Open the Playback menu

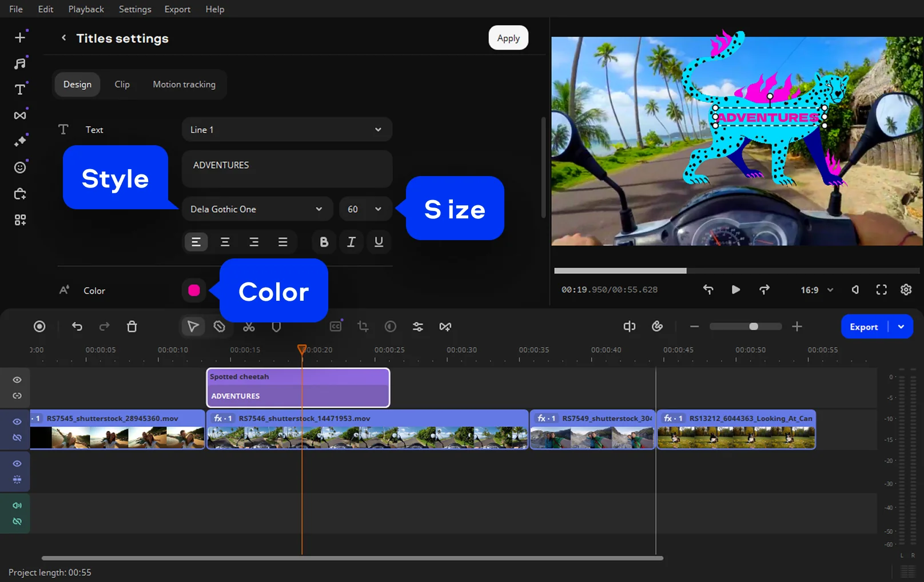point(86,9)
